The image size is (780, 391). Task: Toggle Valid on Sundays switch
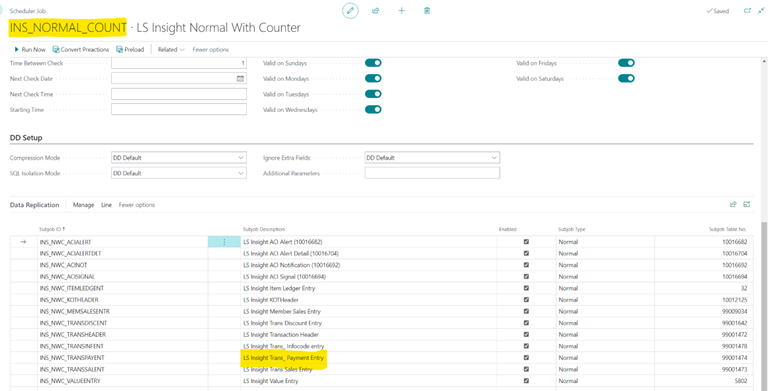(373, 63)
